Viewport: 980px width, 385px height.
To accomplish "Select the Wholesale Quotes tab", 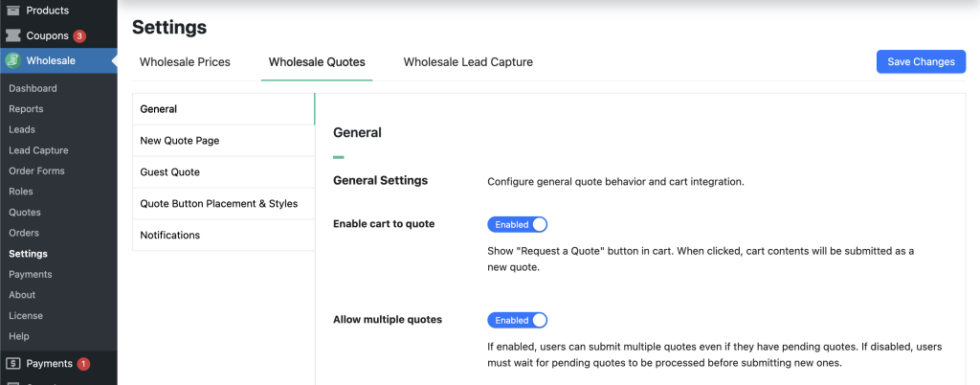I will [x=317, y=62].
